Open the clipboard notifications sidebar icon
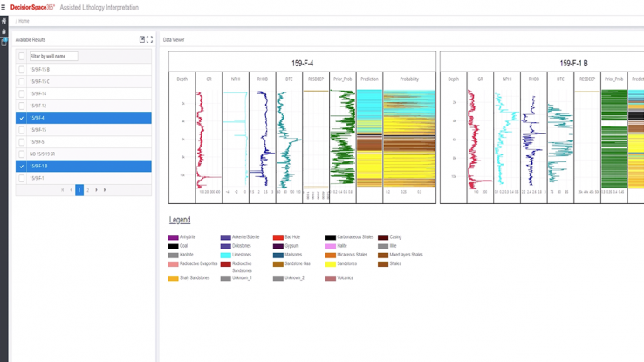Viewport: 644px width, 362px height. [3, 41]
